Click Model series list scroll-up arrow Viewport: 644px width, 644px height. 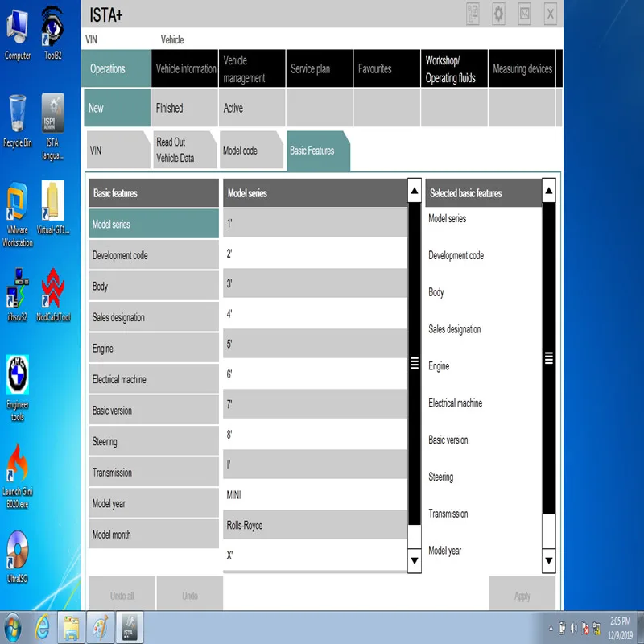415,191
